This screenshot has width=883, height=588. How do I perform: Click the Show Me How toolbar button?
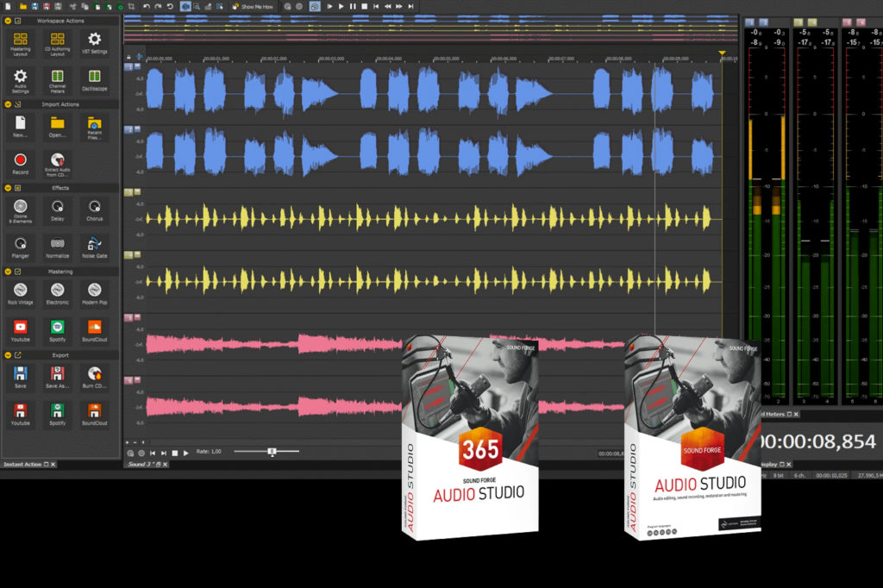pos(253,6)
